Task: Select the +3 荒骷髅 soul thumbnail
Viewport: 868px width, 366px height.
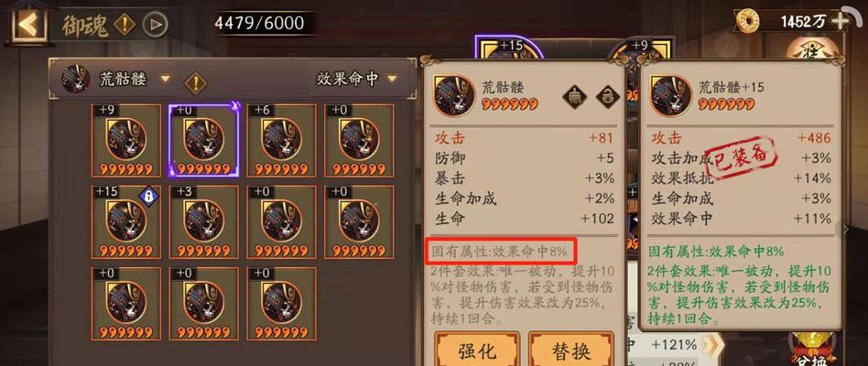Action: pyautogui.click(x=203, y=221)
